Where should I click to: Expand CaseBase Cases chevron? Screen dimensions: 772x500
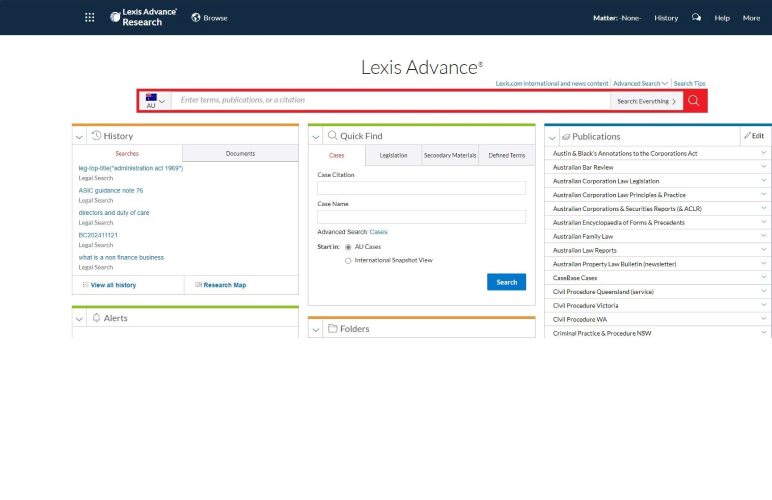pyautogui.click(x=763, y=277)
